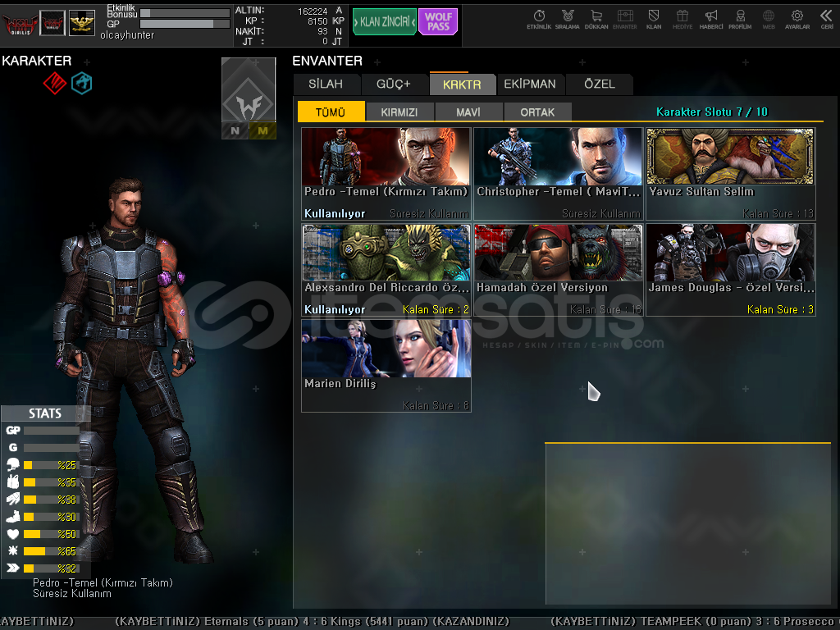This screenshot has height=630, width=840.
Task: Click the Karakter Slotu 7 / 10 text
Action: click(712, 112)
